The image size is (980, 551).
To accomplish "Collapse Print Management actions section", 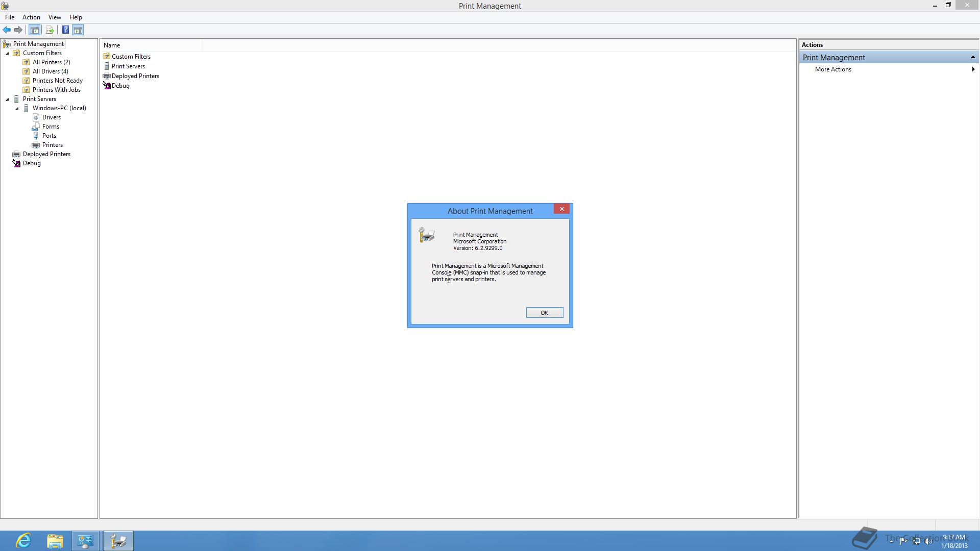I will coord(973,57).
